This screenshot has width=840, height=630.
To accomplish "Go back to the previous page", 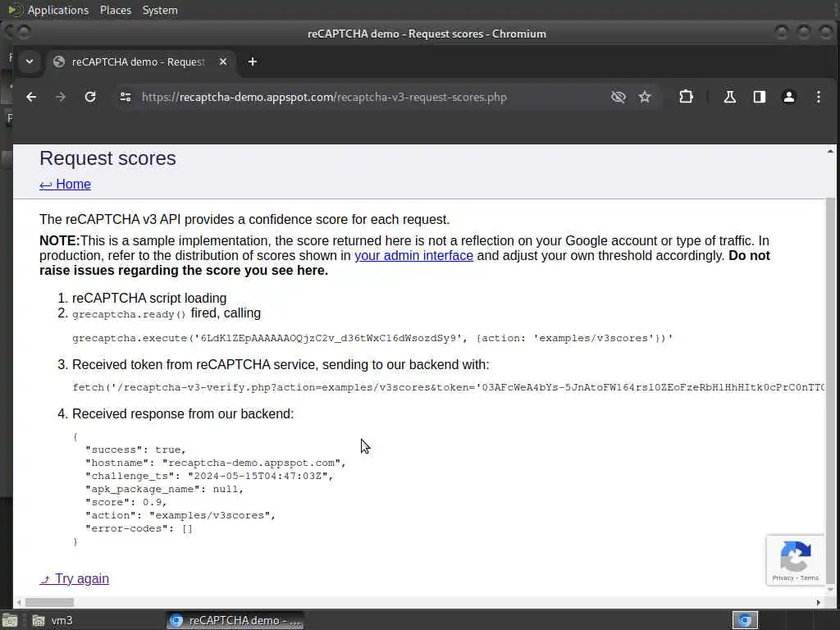I will point(31,97).
